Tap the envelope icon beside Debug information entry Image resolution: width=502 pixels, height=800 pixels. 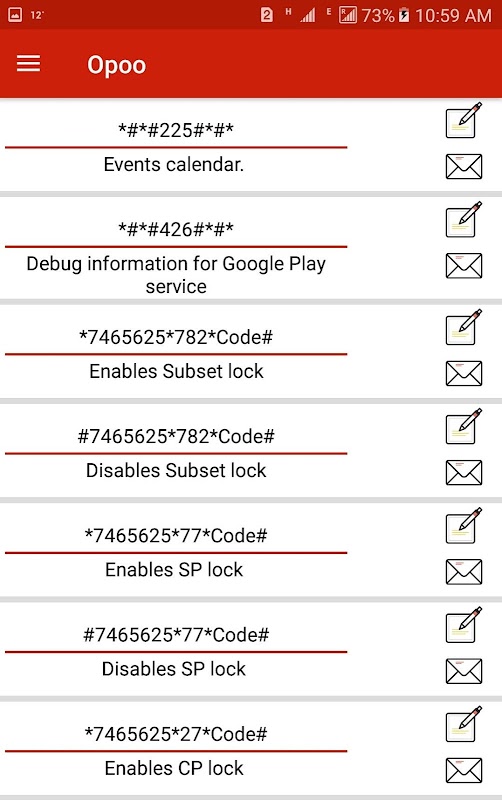click(x=464, y=266)
